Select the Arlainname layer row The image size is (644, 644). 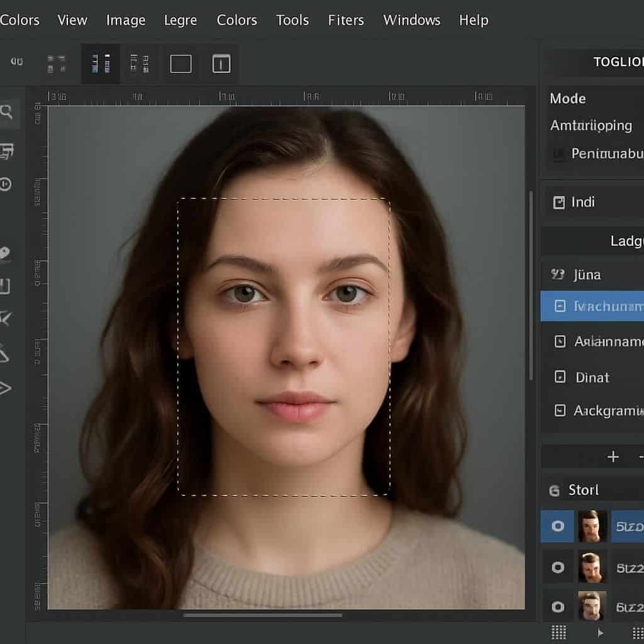592,341
